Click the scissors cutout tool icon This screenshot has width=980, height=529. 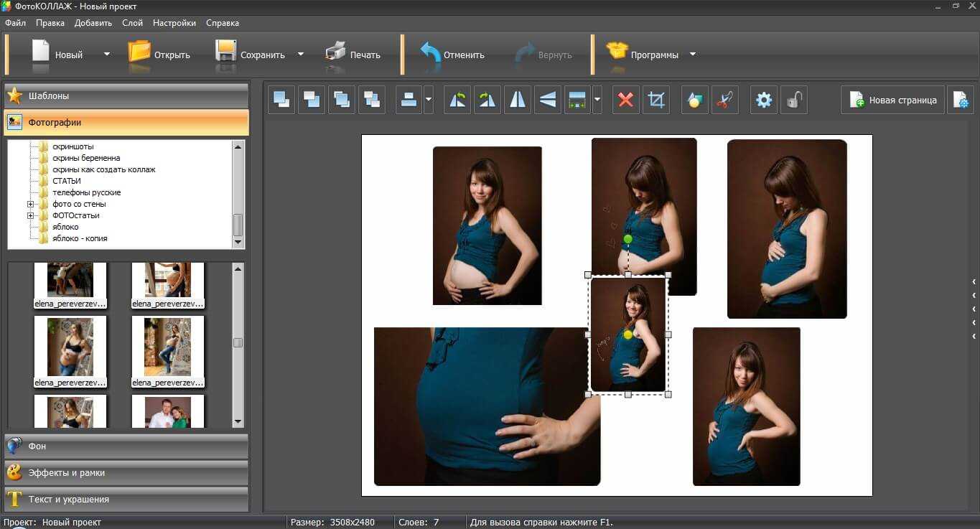coord(724,100)
